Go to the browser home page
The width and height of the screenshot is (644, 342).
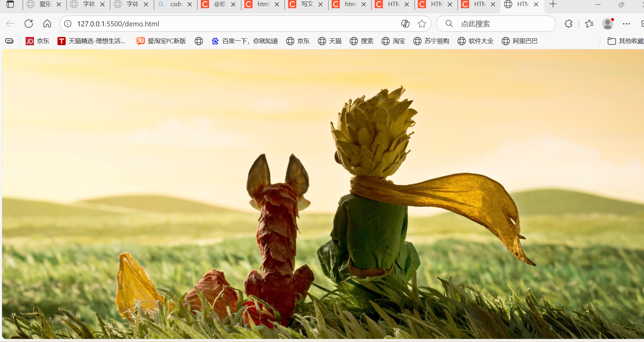click(47, 24)
